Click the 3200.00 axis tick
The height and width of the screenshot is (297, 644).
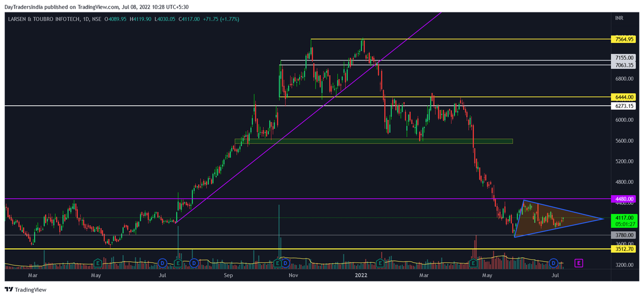(x=624, y=265)
